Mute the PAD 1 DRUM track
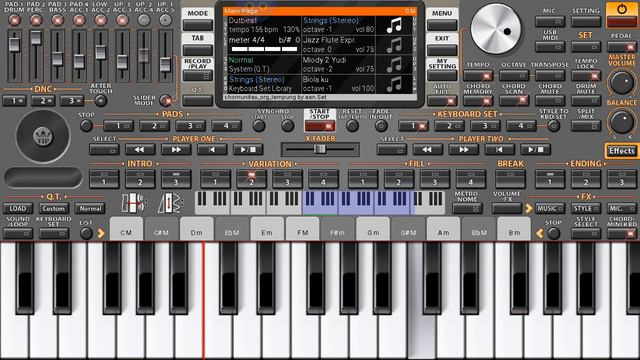Viewport: 640px width, 360px height. pyautogui.click(x=15, y=20)
